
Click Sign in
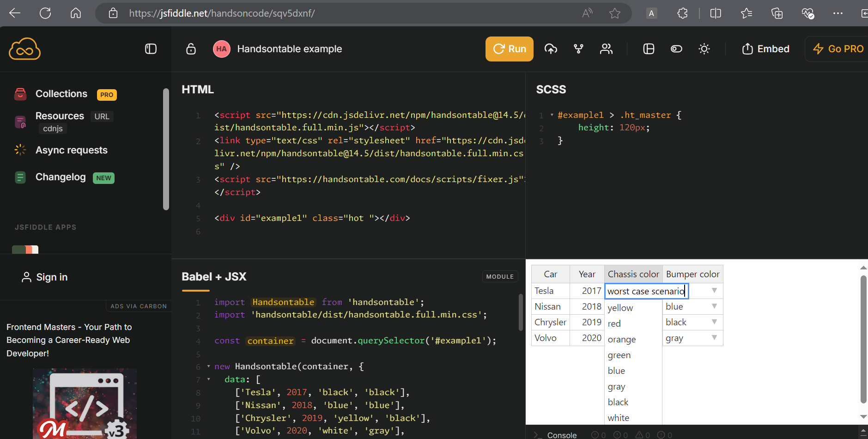point(45,277)
